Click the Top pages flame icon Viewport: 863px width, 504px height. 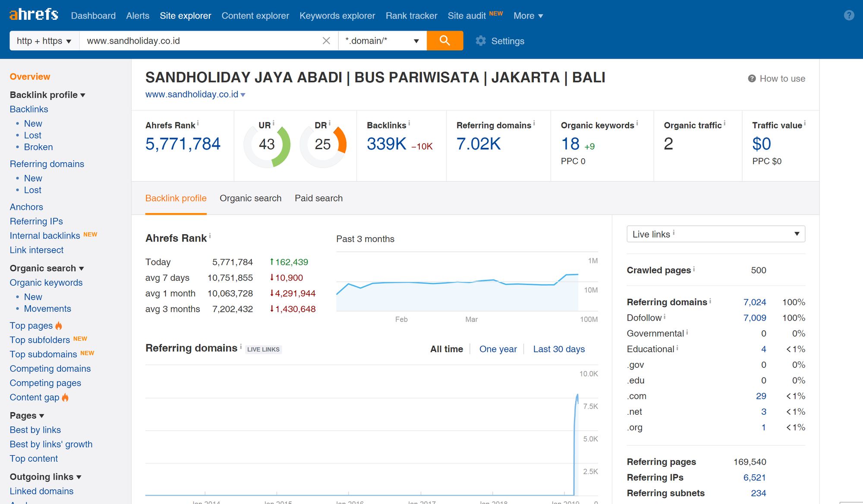59,326
